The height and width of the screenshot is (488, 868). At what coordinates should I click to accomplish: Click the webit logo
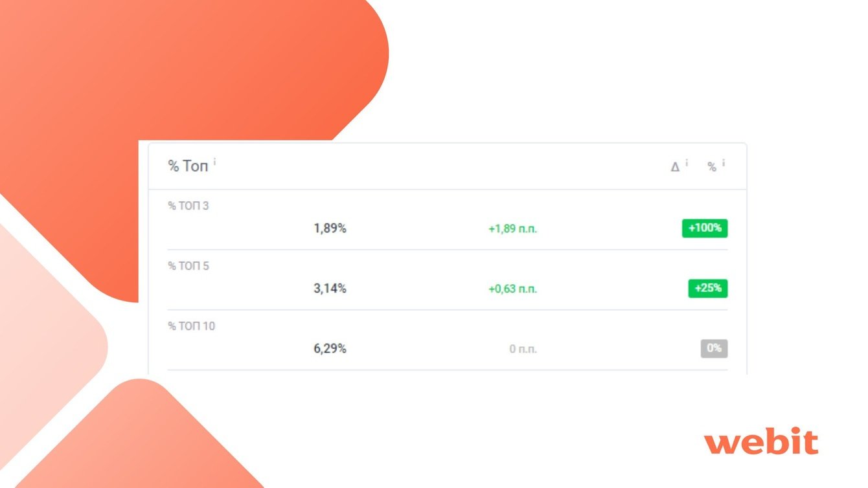(760, 442)
